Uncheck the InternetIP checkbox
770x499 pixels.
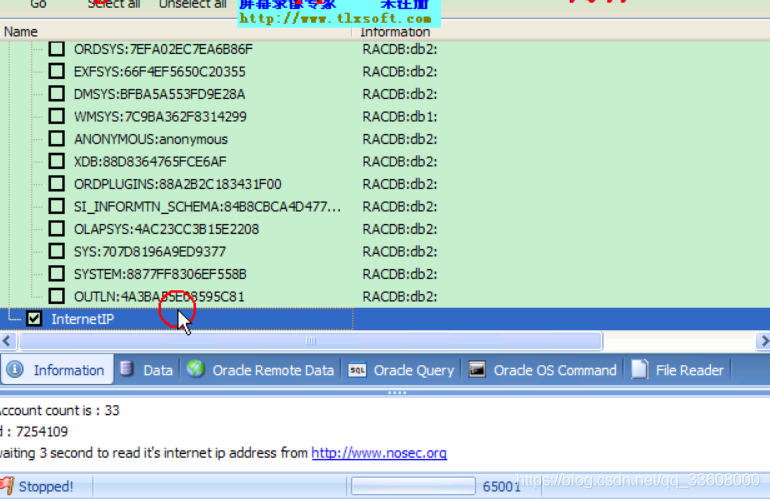34,319
